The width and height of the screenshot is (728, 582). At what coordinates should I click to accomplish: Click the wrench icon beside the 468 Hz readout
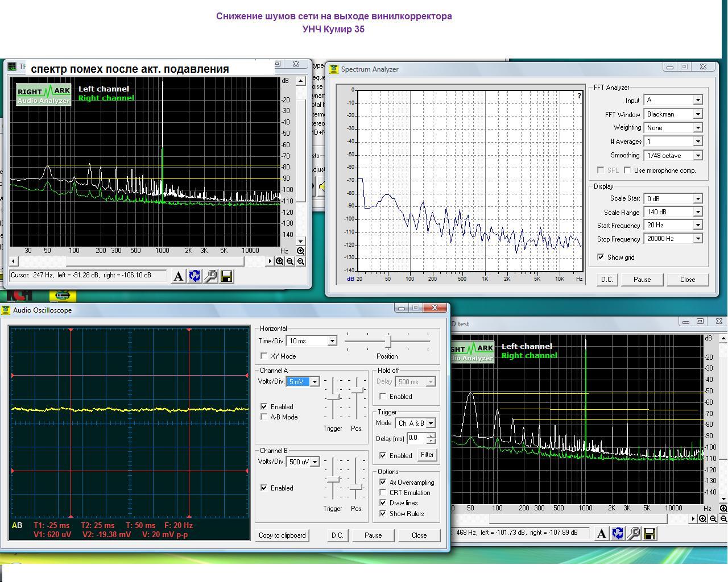633,534
